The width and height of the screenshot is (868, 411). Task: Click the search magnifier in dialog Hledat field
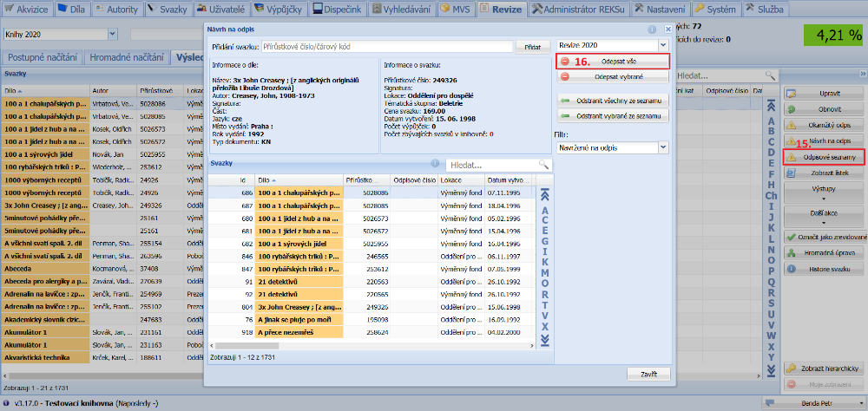pyautogui.click(x=543, y=164)
